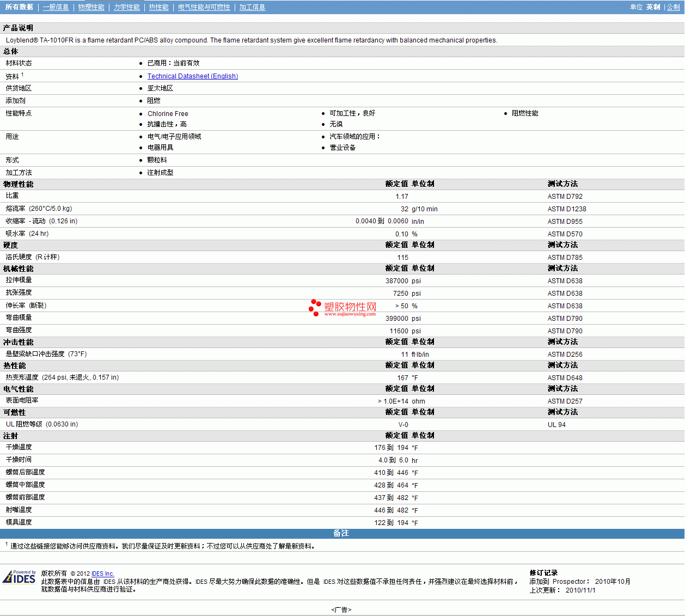Click 电气/电子应用领域 use item
This screenshot has width=685, height=616.
174,137
